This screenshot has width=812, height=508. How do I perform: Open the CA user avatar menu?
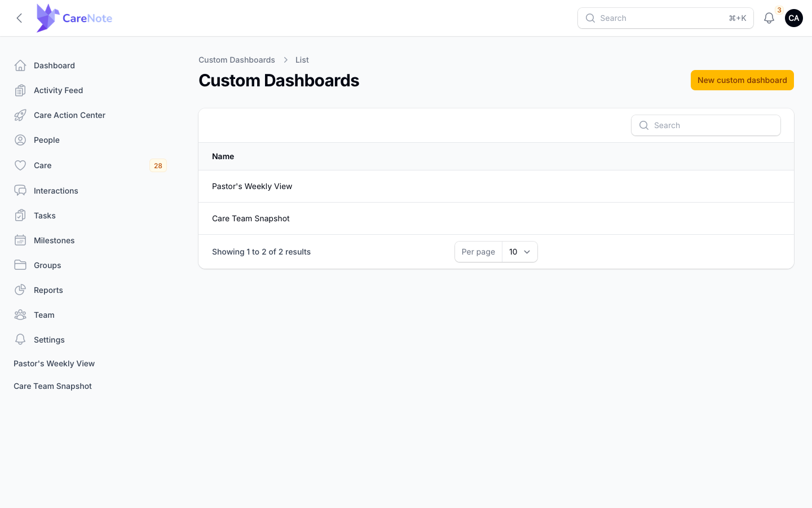(794, 18)
